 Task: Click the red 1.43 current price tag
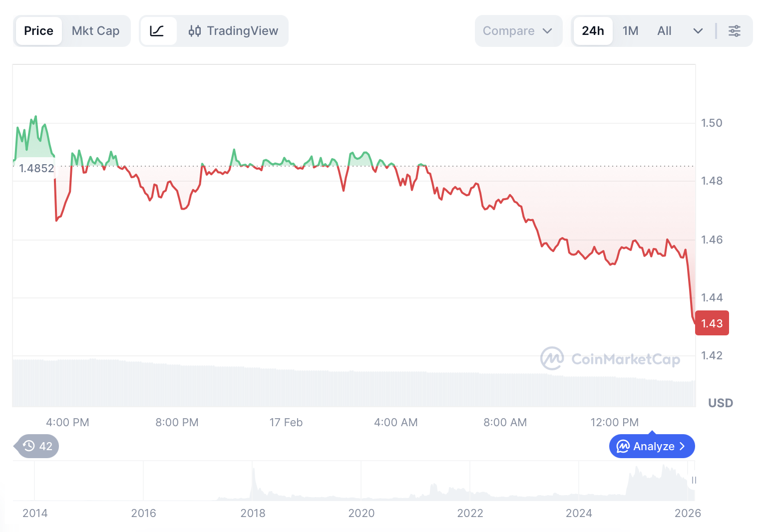[x=712, y=323]
